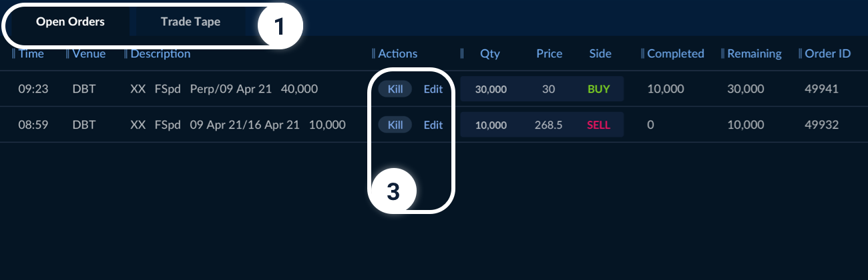The height and width of the screenshot is (280, 868).
Task: Switch to the Open Orders tab
Action: tap(70, 22)
